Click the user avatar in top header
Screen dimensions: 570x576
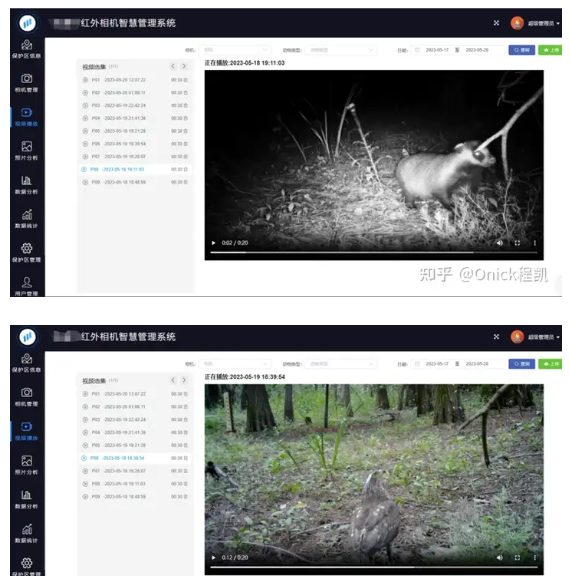tap(517, 23)
